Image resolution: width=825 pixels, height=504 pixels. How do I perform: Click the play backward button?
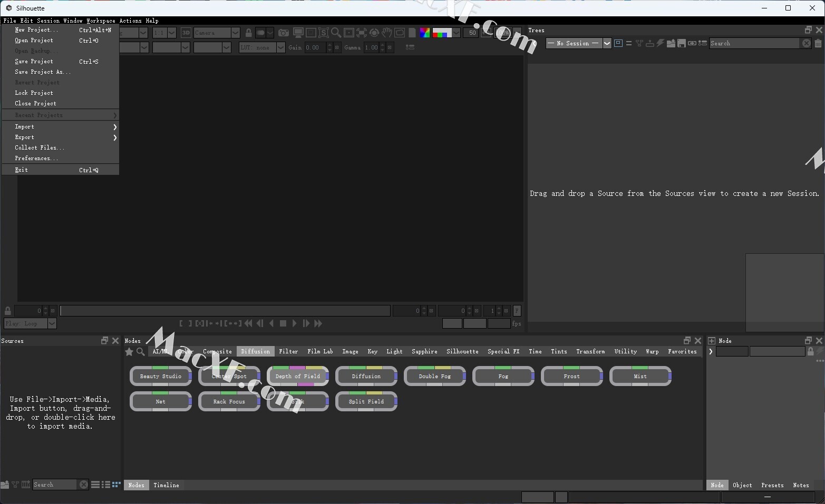(271, 323)
